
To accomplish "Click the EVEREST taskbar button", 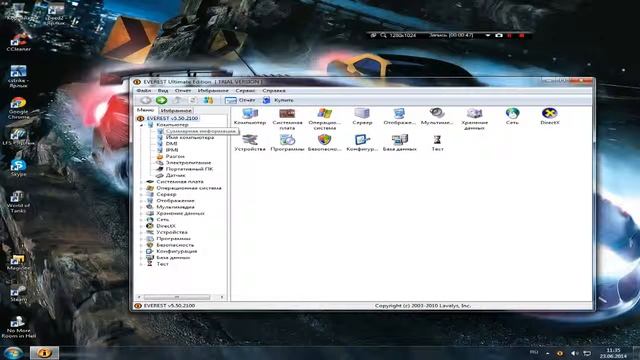I will click(44, 353).
